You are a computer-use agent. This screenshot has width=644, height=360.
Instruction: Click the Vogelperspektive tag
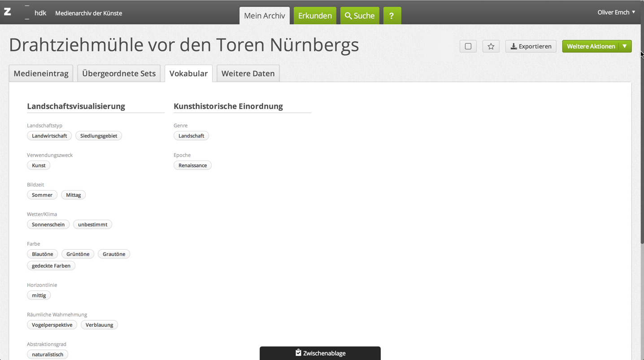[52, 325]
